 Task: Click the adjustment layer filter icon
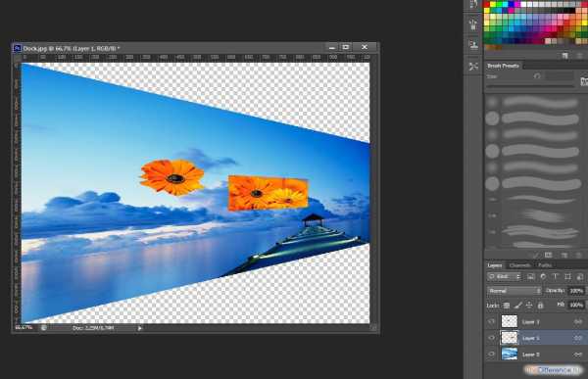[543, 276]
